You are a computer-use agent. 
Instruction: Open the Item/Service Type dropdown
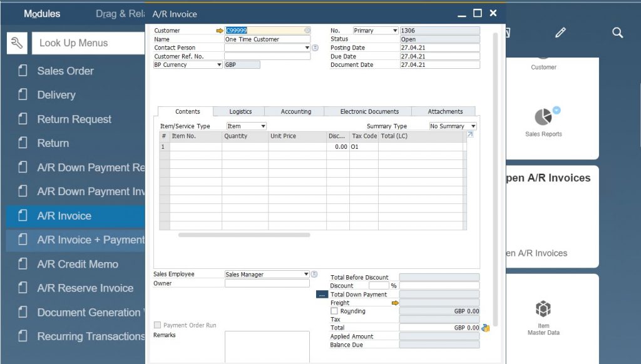[261, 126]
